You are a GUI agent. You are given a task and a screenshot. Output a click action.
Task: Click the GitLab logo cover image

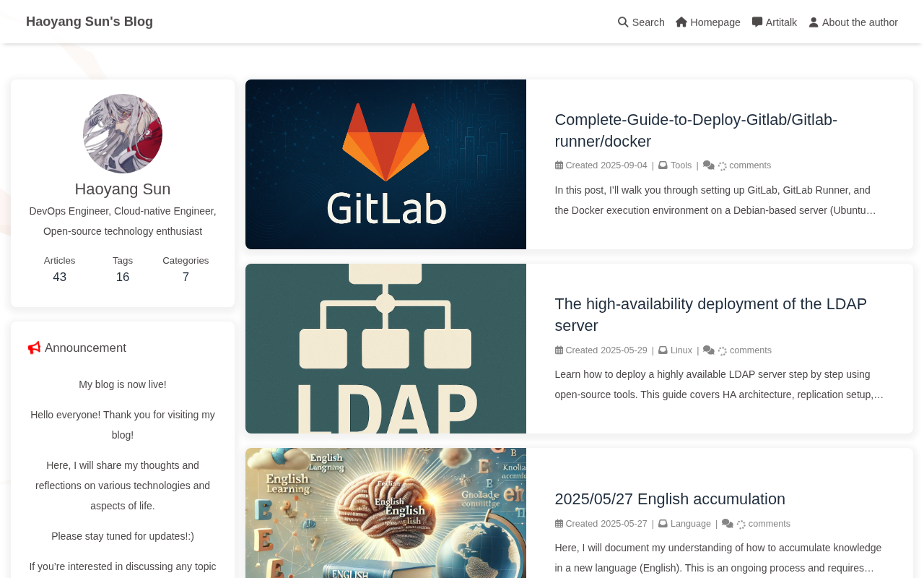point(385,165)
